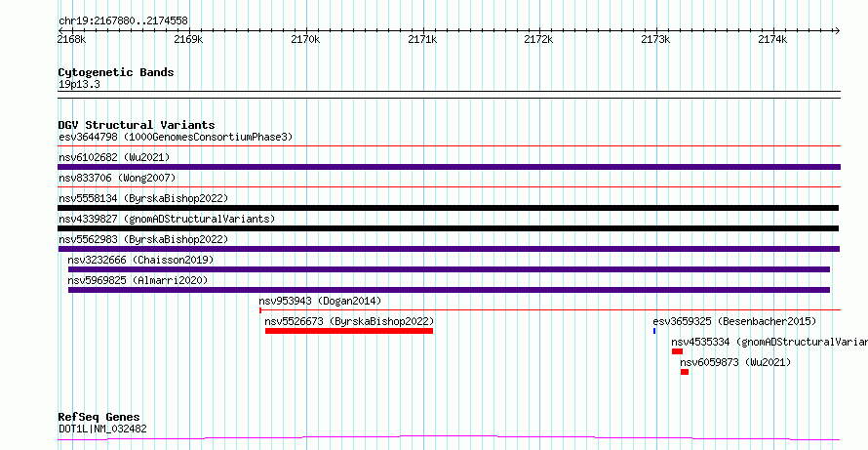Open the nsv953943 (Dogan2014) variant label
The image size is (868, 450).
[320, 301]
